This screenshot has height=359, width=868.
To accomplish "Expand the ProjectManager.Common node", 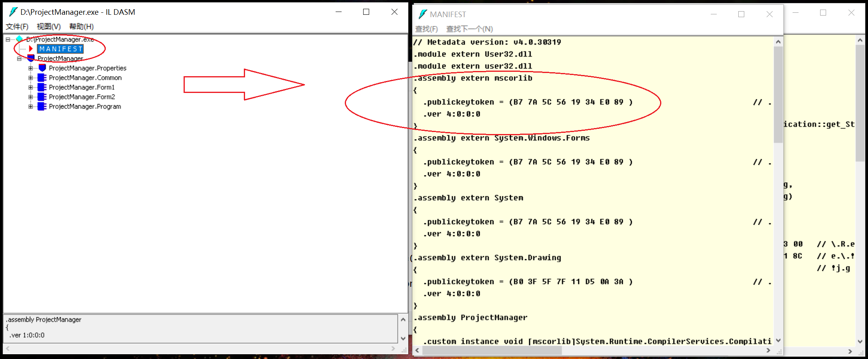I will pos(31,78).
